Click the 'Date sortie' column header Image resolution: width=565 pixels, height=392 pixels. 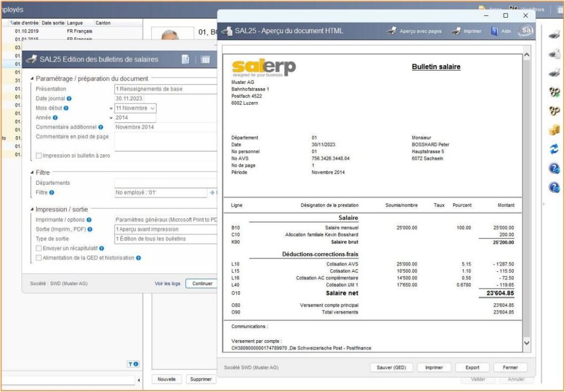tap(53, 23)
